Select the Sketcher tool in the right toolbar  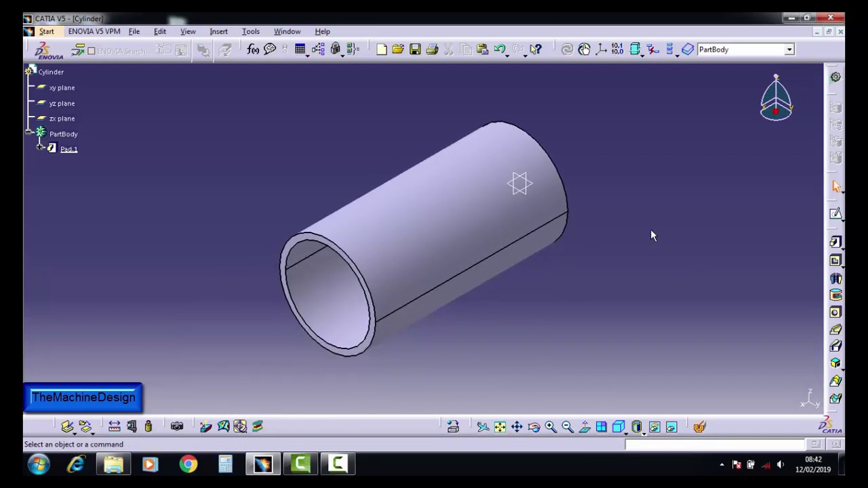click(835, 214)
